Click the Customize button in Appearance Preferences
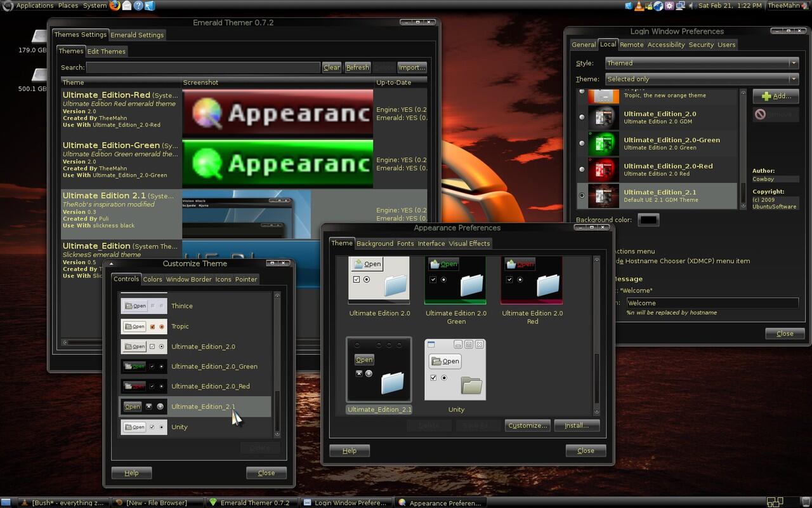The image size is (812, 508). [527, 425]
